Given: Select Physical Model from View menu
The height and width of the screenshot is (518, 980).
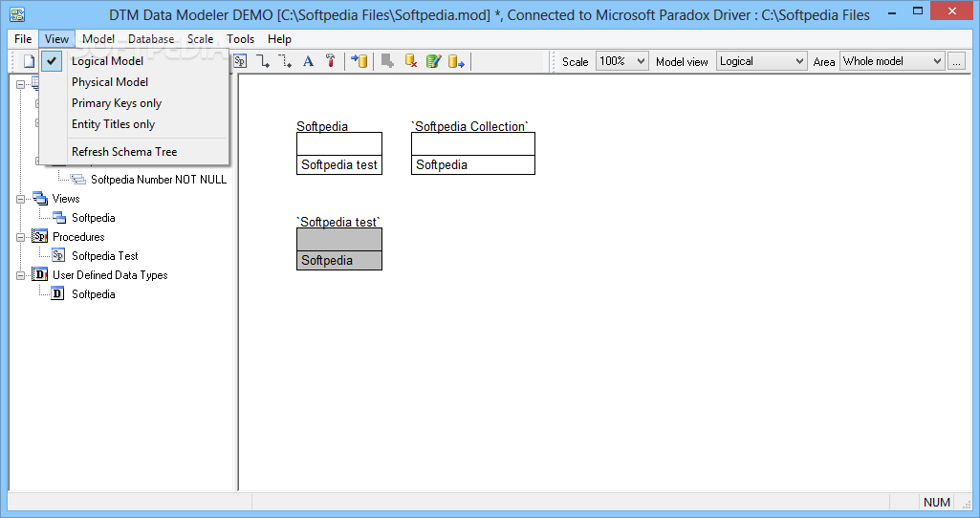Looking at the screenshot, I should [x=110, y=82].
